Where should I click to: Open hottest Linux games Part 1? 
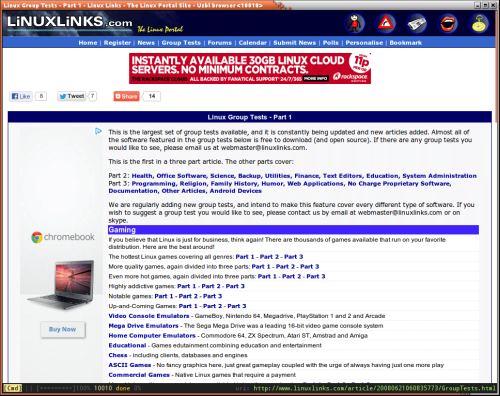tap(245, 257)
